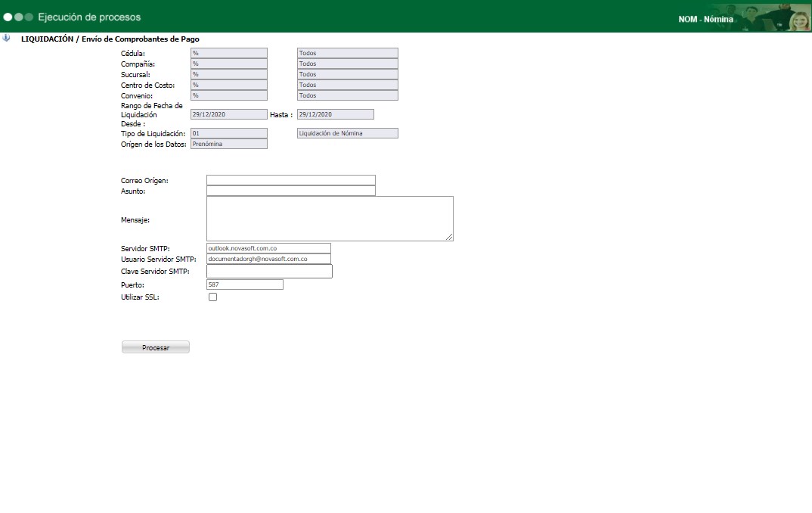Click the Cédula code field
The width and height of the screenshot is (812, 513).
[x=229, y=53]
